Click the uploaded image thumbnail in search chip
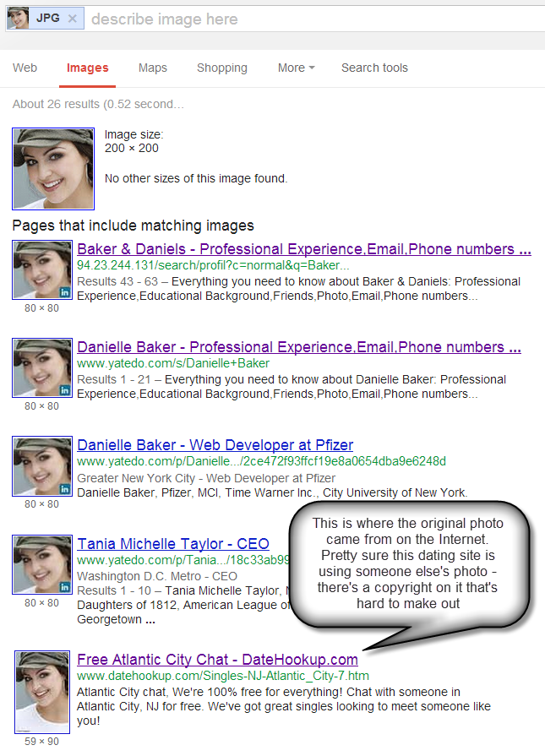This screenshot has height=756, width=545. coord(19,19)
